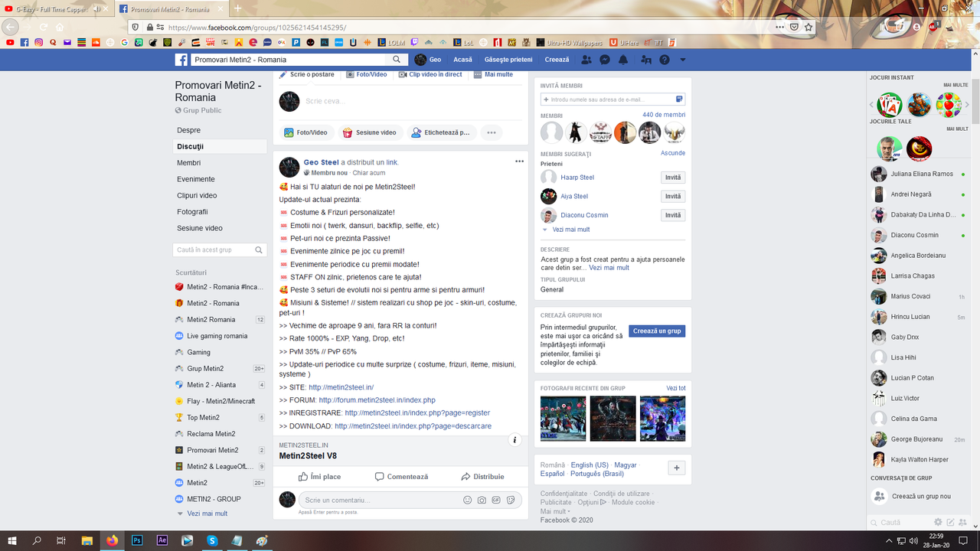Open address bar page actions ellipsis
The height and width of the screenshot is (551, 980).
pos(779,27)
